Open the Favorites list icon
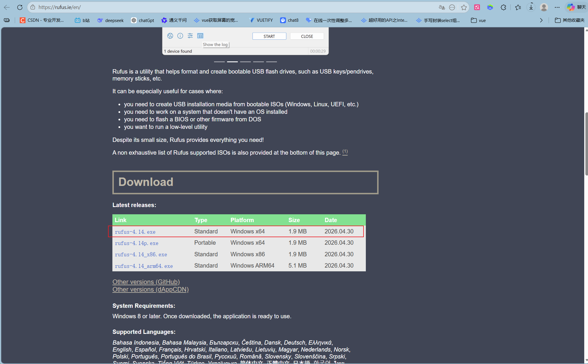Viewport: 588px width, 364px height. pyautogui.click(x=518, y=8)
